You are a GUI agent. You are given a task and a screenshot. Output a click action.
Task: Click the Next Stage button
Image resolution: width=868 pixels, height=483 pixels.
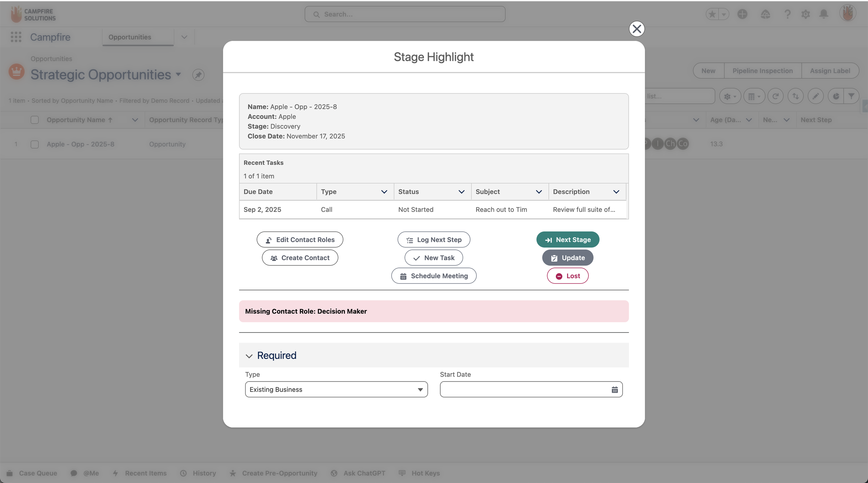[x=568, y=240]
